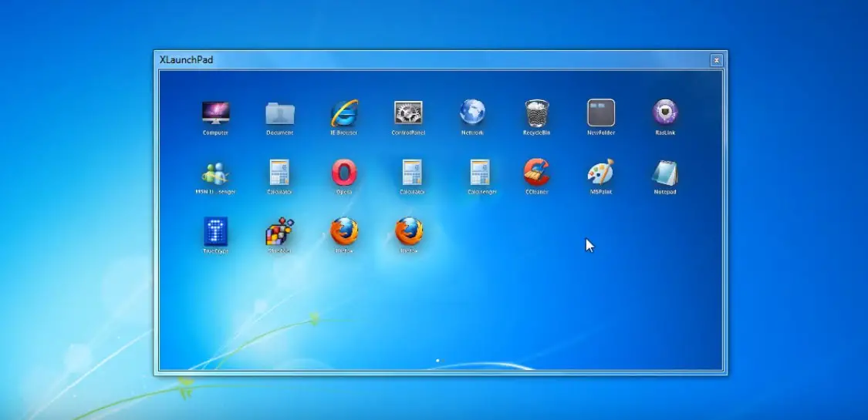Image resolution: width=868 pixels, height=420 pixels.
Task: Launch the IE Browser icon
Action: point(344,113)
